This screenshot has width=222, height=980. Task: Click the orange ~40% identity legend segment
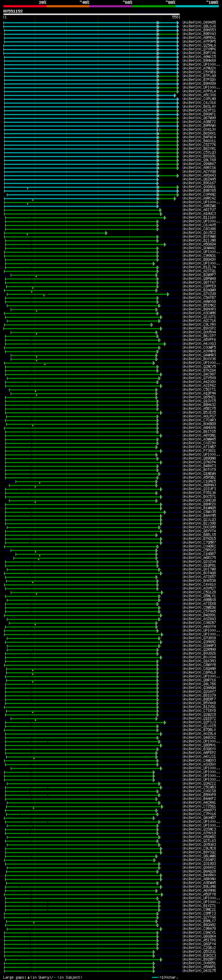(x=68, y=6)
